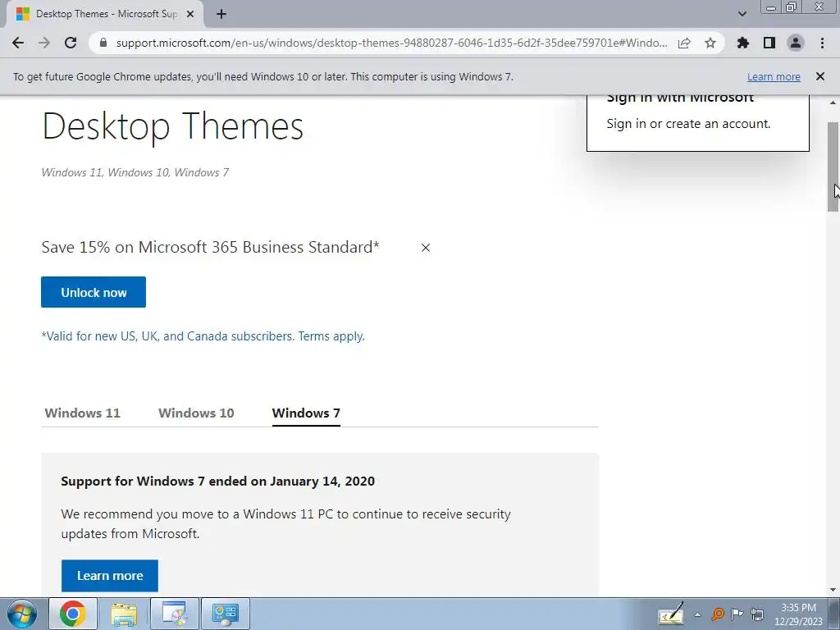Open the tab search dropdown arrow
Viewport: 840px width, 630px height.
tap(742, 14)
